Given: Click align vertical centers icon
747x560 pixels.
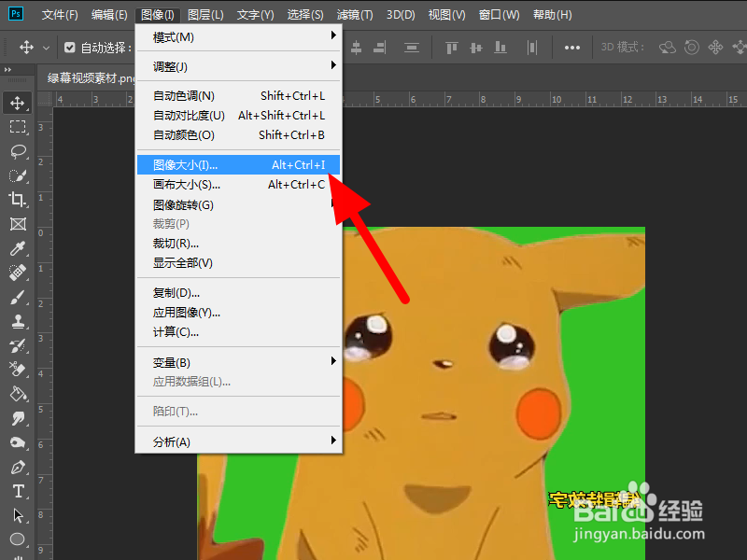Looking at the screenshot, I should (475, 48).
